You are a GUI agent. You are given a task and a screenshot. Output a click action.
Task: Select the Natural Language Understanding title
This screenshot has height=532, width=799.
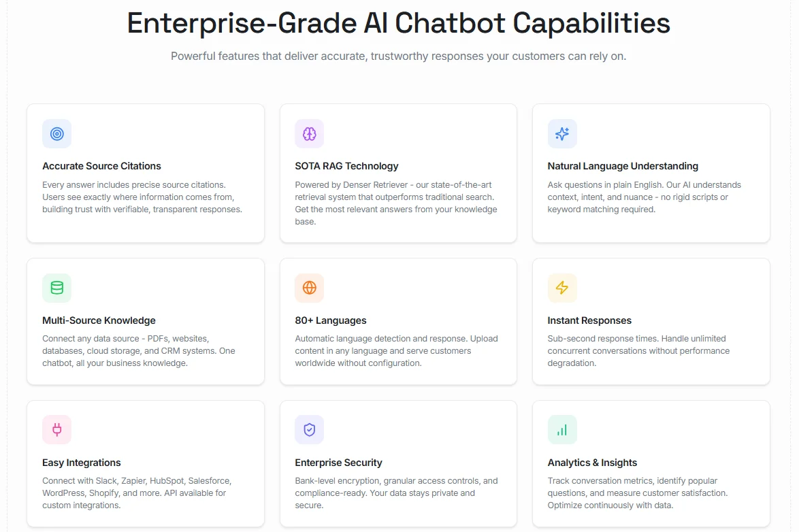point(623,165)
